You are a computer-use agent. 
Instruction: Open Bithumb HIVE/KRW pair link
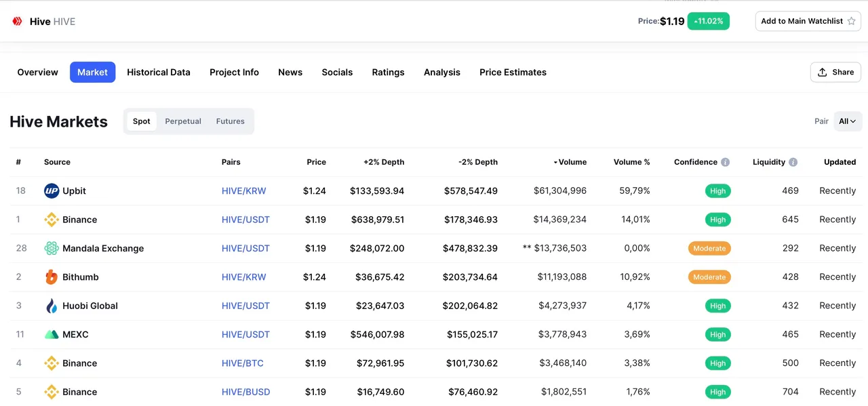244,277
